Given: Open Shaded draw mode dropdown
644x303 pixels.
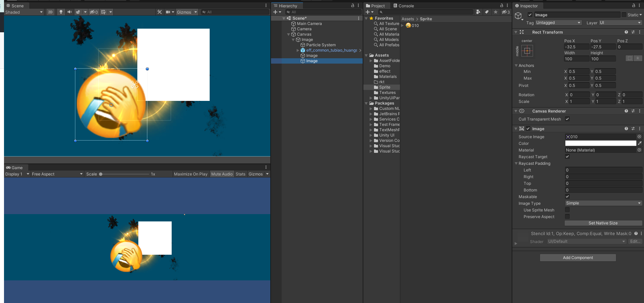Looking at the screenshot, I should (x=24, y=12).
